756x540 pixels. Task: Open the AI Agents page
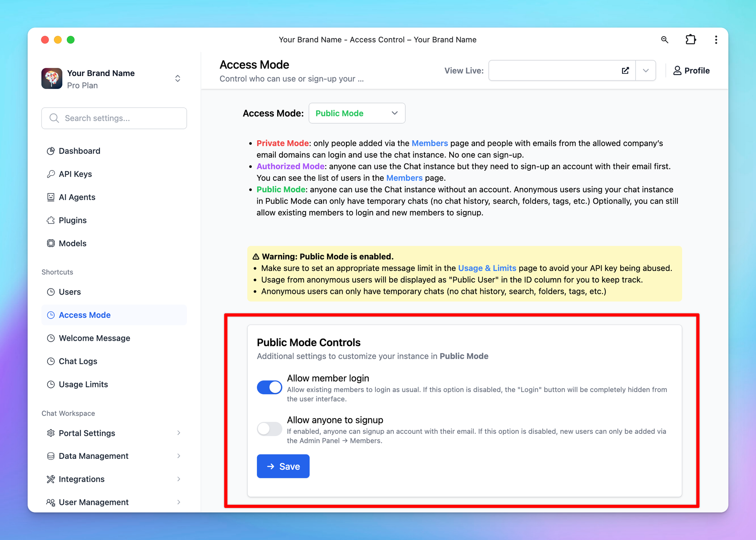(x=114, y=197)
